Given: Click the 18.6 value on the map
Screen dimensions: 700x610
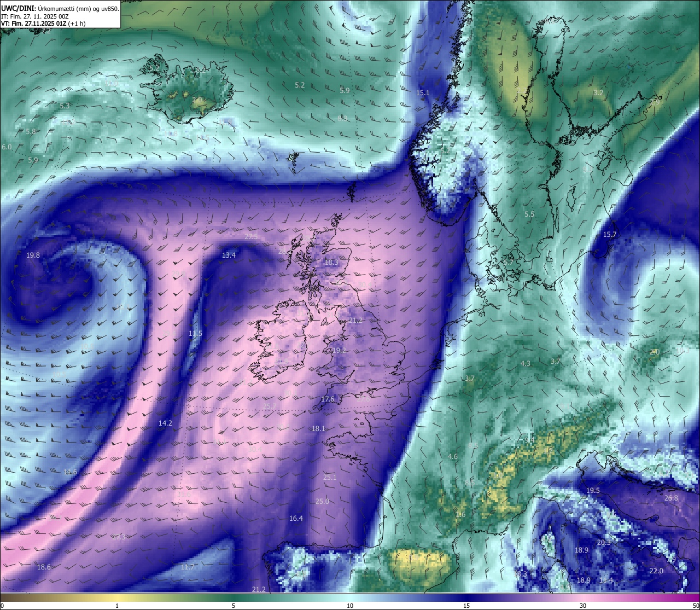Looking at the screenshot, I should [x=44, y=567].
